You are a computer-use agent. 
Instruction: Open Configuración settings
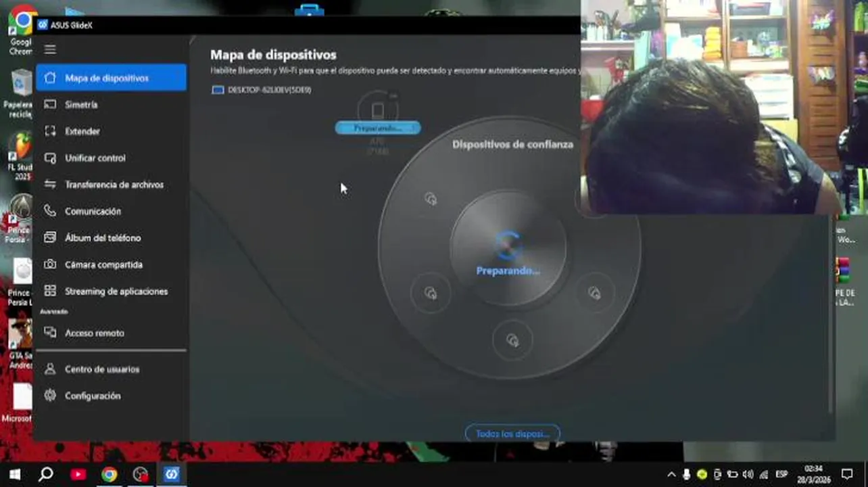pos(112,396)
